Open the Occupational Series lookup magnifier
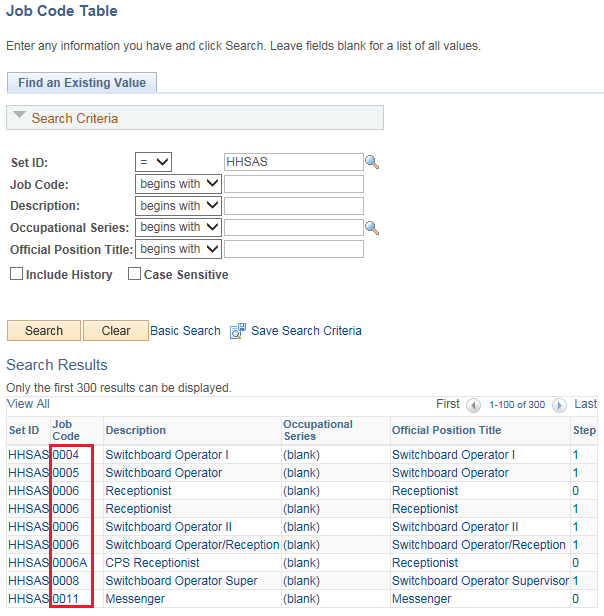The image size is (604, 616). (x=372, y=228)
